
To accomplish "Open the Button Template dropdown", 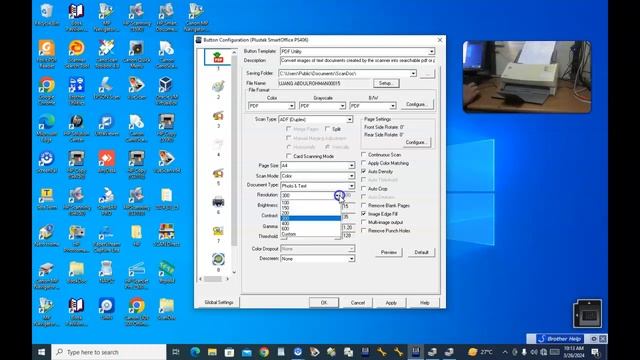I will point(431,51).
